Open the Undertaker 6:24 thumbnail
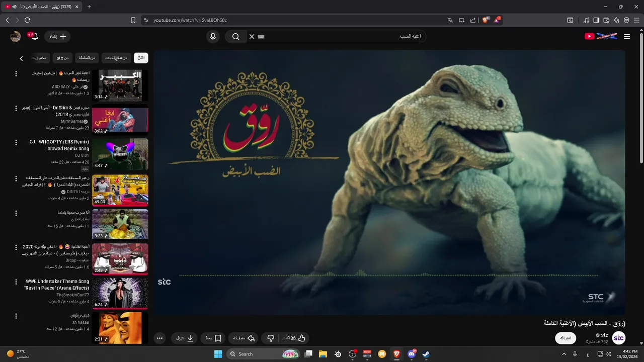 pyautogui.click(x=120, y=293)
